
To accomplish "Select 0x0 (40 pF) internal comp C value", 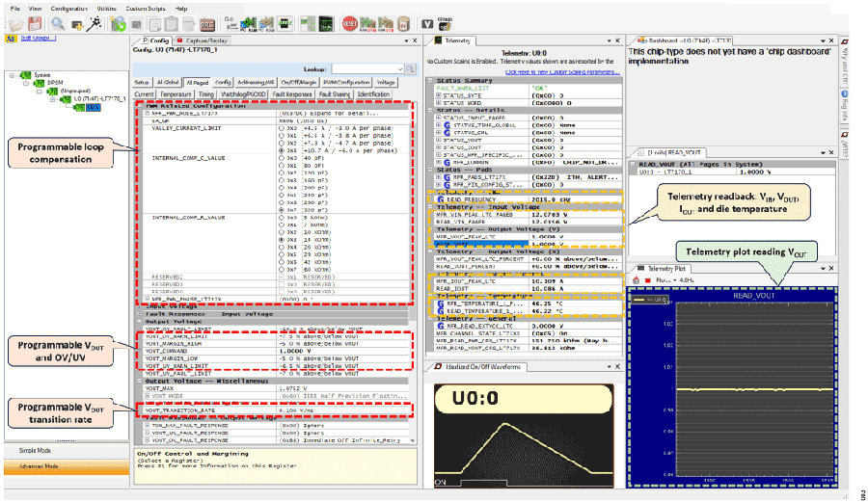I will tap(282, 159).
